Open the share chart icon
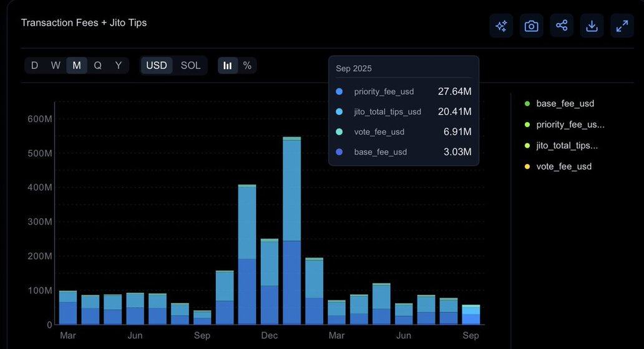 562,26
